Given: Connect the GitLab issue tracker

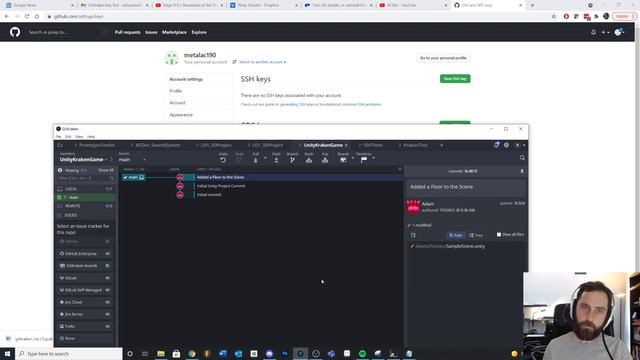Looking at the screenshot, I should [85, 278].
